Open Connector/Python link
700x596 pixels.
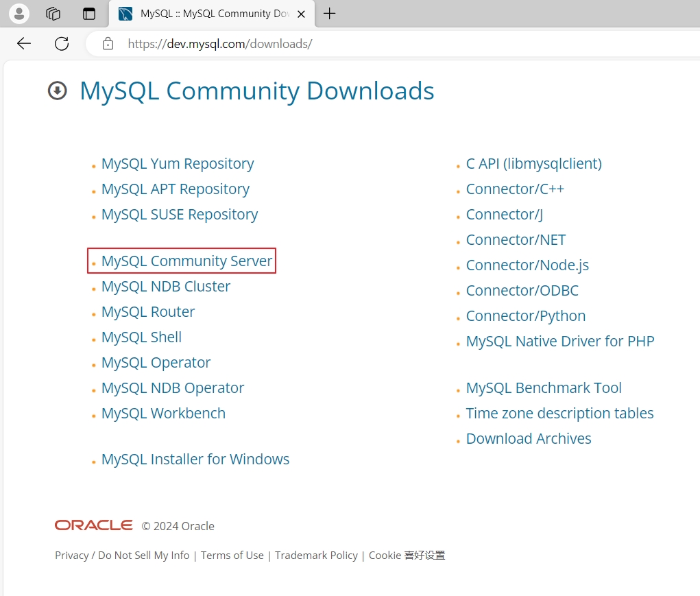tap(525, 316)
